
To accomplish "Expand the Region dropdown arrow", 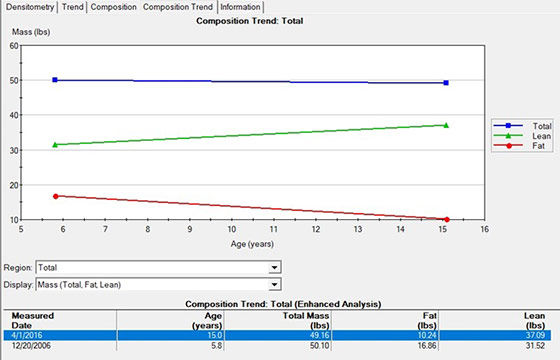I will pyautogui.click(x=274, y=268).
